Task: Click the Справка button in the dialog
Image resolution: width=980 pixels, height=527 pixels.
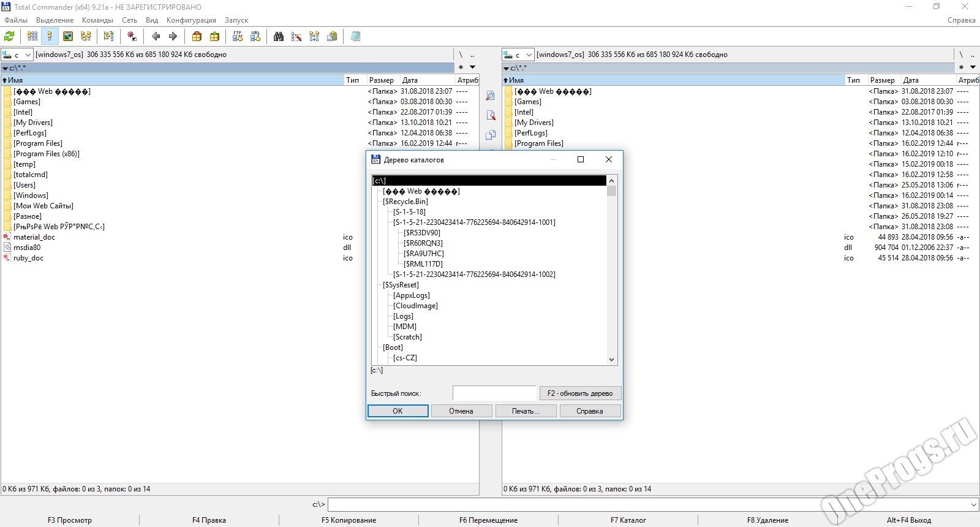Action: click(590, 411)
